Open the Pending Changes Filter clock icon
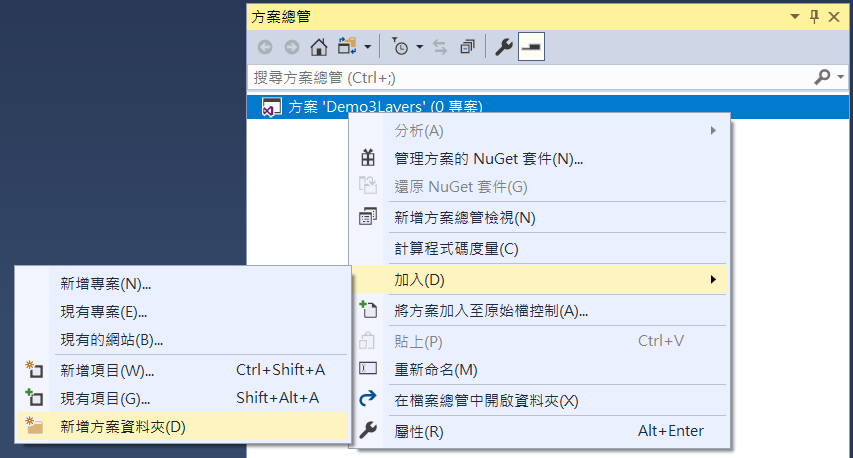 [x=400, y=47]
